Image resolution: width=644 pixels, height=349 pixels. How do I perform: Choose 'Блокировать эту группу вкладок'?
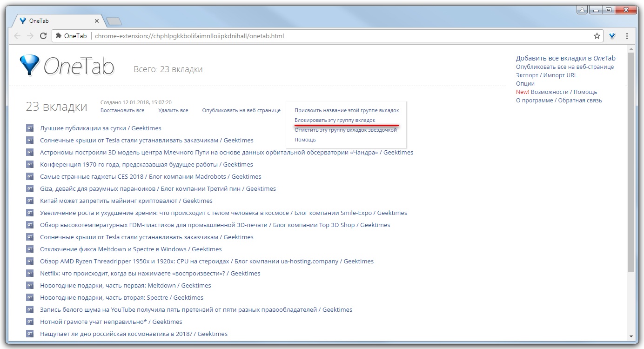(x=335, y=120)
